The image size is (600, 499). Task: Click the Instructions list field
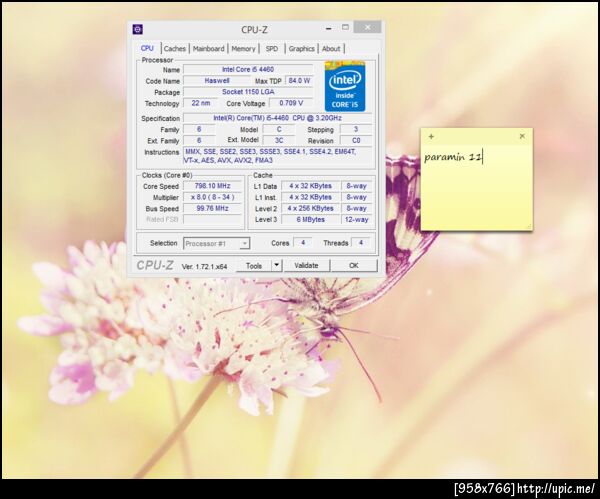point(277,156)
